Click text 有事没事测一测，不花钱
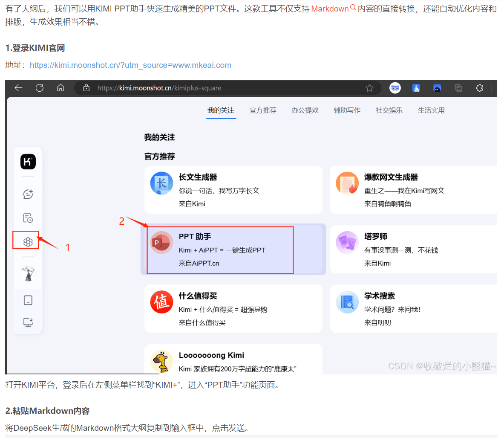The width and height of the screenshot is (504, 438). [x=401, y=250]
